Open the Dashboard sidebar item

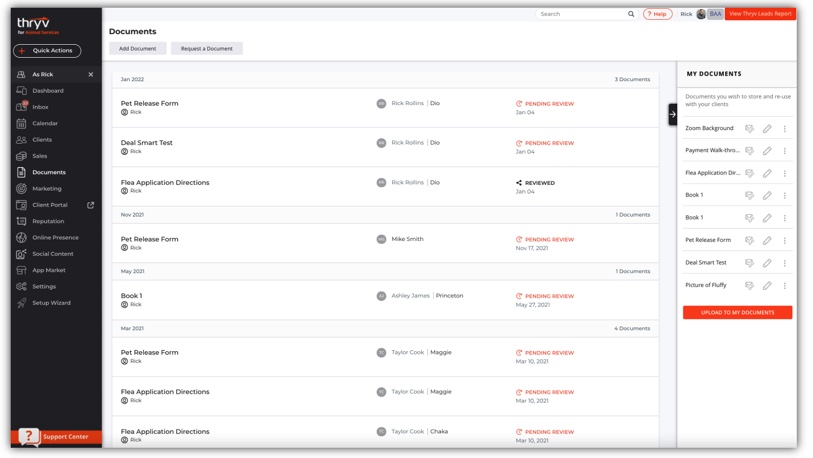[48, 91]
